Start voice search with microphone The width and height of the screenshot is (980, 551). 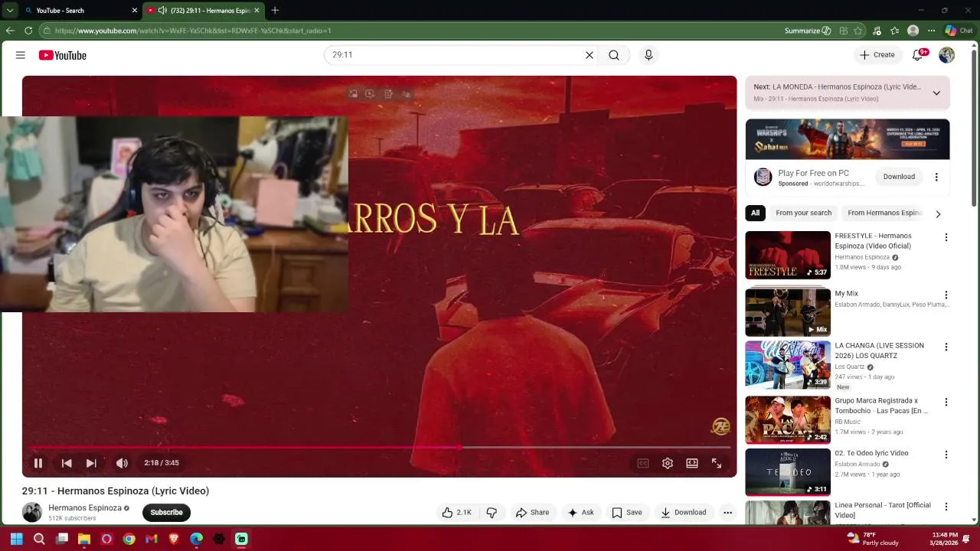click(648, 55)
